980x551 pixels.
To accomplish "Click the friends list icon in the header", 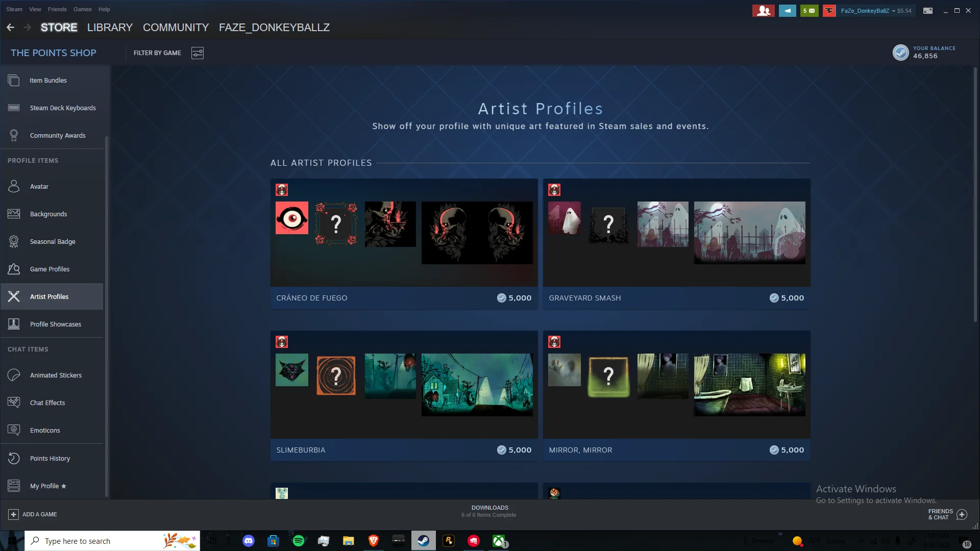I will [x=763, y=10].
